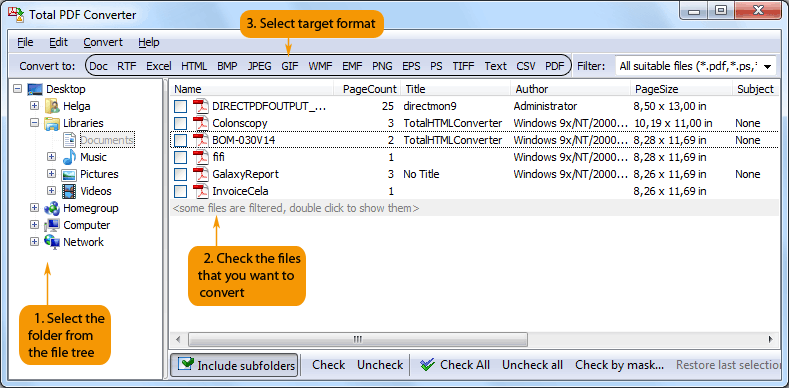Click the Check All double-checkmark icon
The width and height of the screenshot is (789, 388).
(x=428, y=365)
